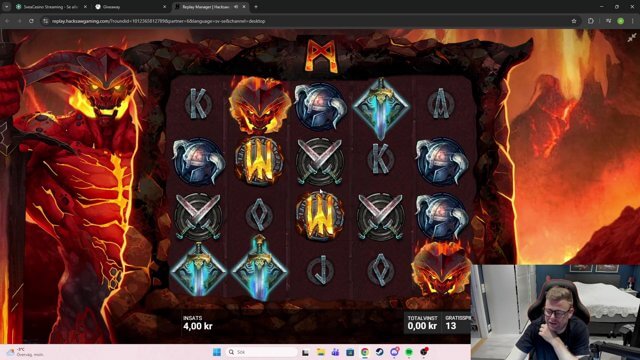
Task: Switch to the SveaCasino Streaming tab
Action: (x=51, y=7)
